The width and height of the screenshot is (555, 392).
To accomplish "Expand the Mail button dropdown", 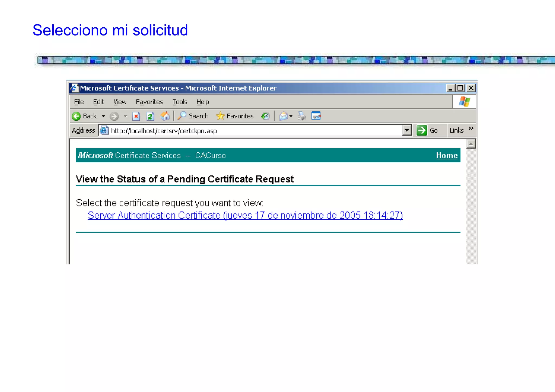I will 291,116.
